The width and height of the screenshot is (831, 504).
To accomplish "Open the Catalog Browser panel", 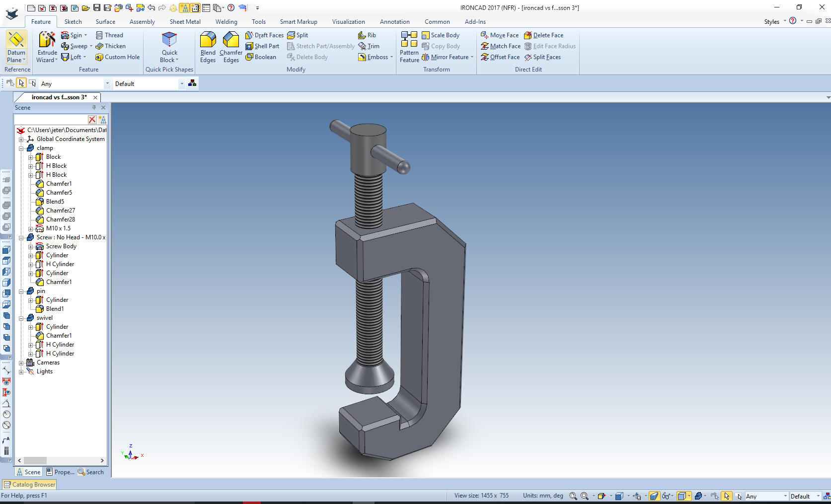I will 30,484.
